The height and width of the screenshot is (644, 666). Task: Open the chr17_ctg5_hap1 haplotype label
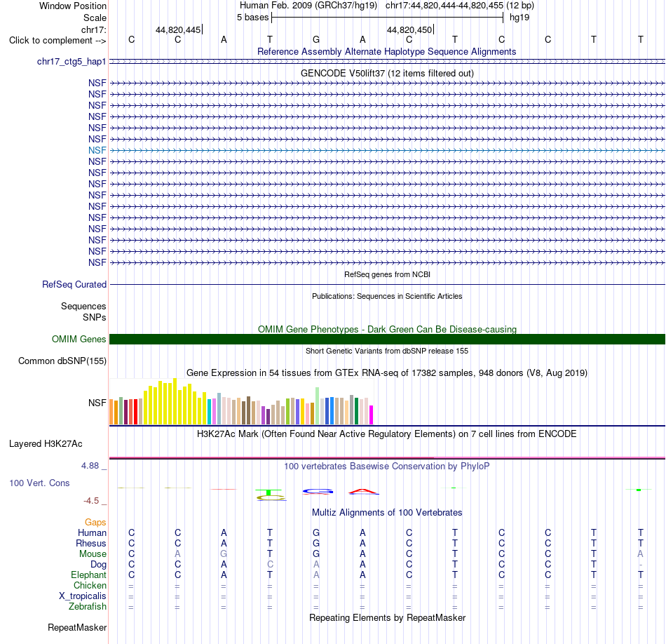click(x=72, y=62)
